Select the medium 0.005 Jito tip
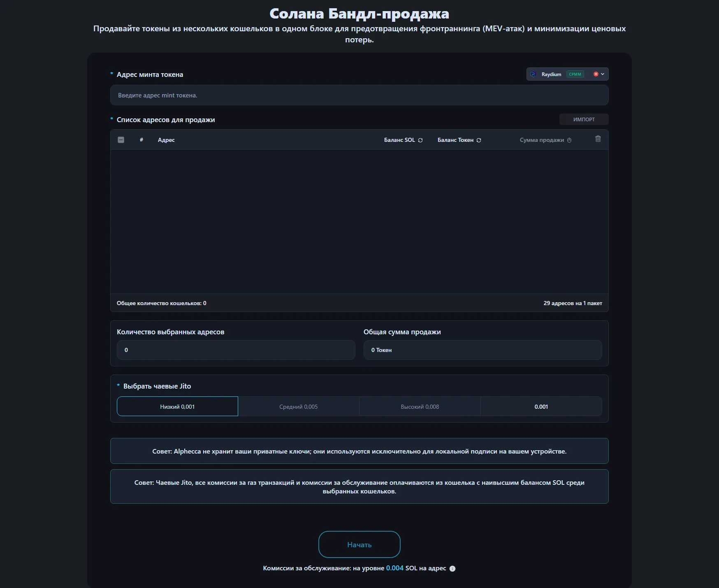The image size is (719, 588). pyautogui.click(x=299, y=407)
